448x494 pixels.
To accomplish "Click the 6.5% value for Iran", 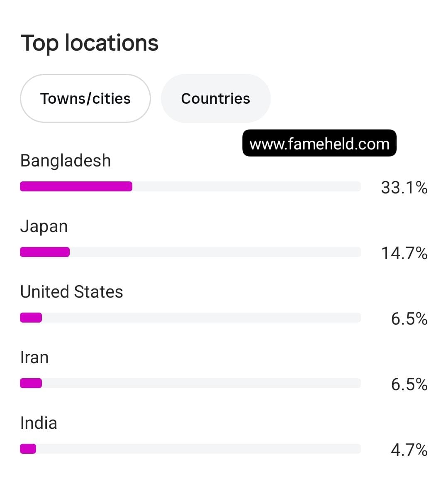I will [409, 384].
